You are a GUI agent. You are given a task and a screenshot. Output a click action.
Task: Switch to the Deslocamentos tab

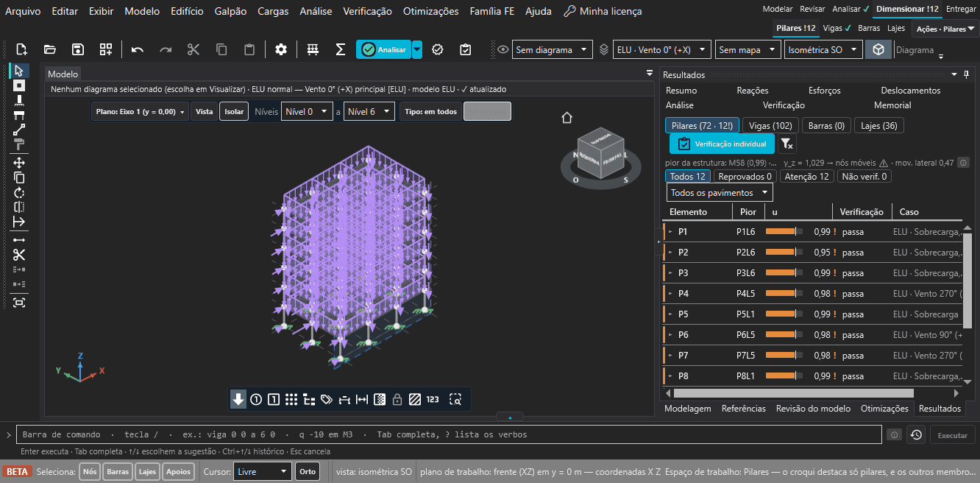pyautogui.click(x=911, y=91)
